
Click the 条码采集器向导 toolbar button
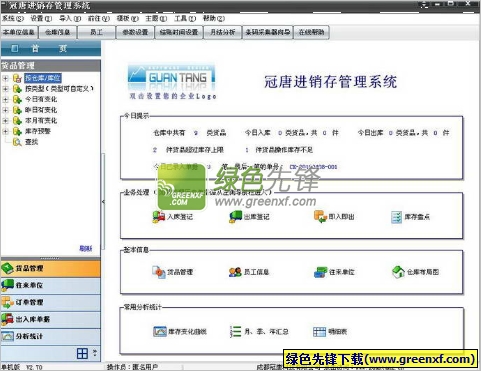pos(268,32)
